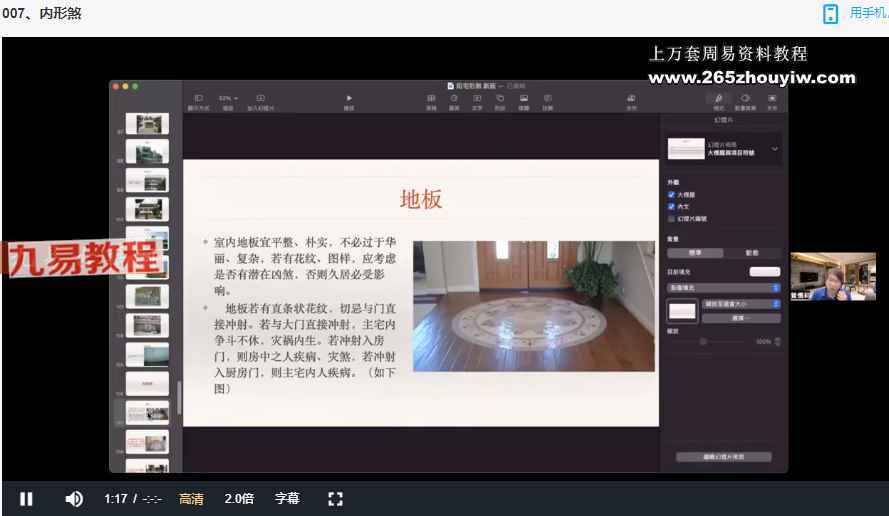The width and height of the screenshot is (889, 516).
Task: Click the 加入幻燈片 add slide icon
Action: click(260, 99)
